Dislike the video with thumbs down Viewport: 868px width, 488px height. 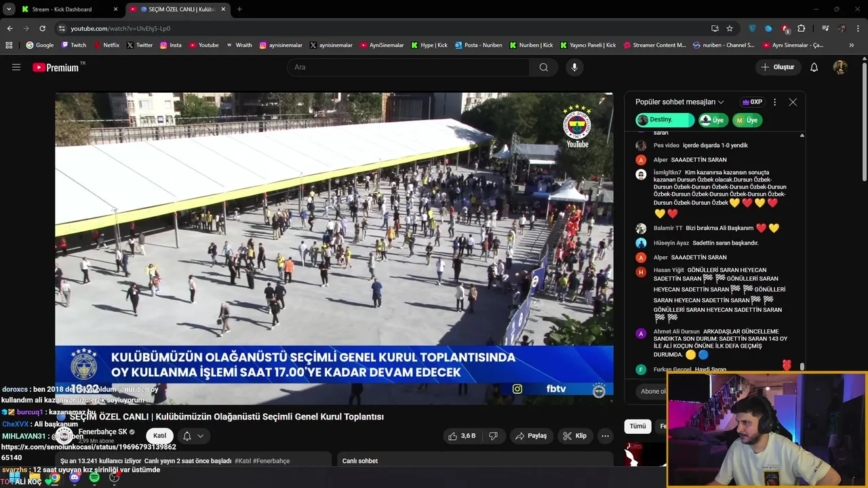pos(494,436)
